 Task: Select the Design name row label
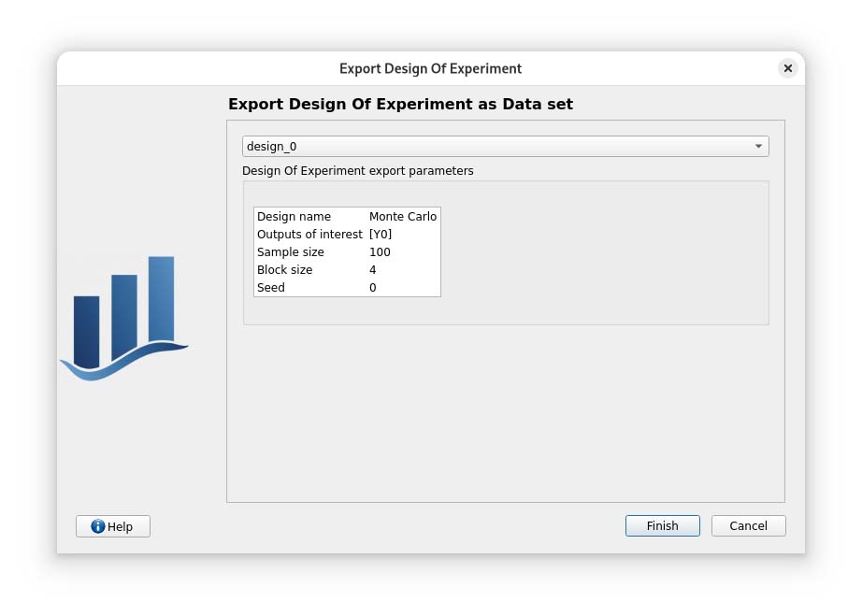coord(294,217)
